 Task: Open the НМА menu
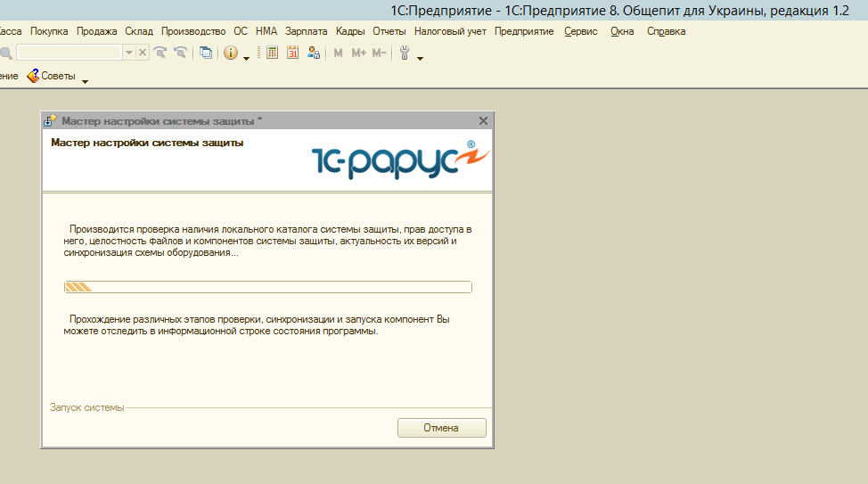click(266, 31)
